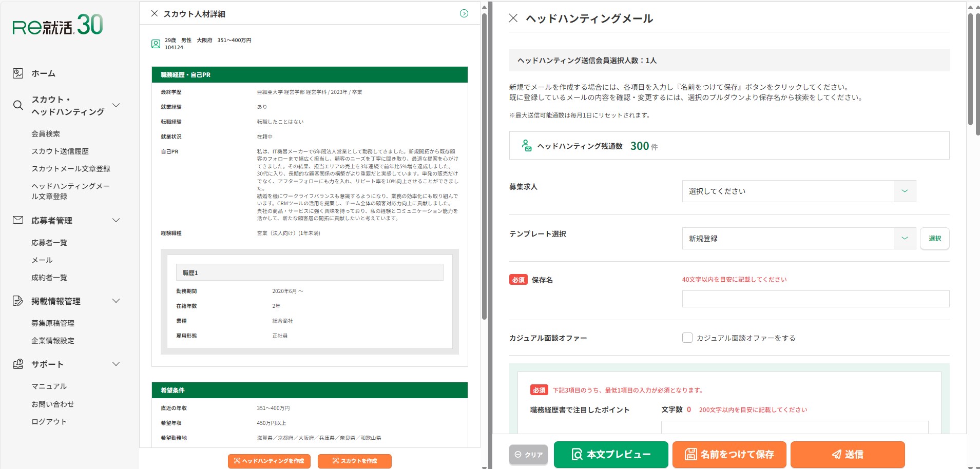The height and width of the screenshot is (469, 980).
Task: Click the 職歴1 section header
Action: [310, 272]
